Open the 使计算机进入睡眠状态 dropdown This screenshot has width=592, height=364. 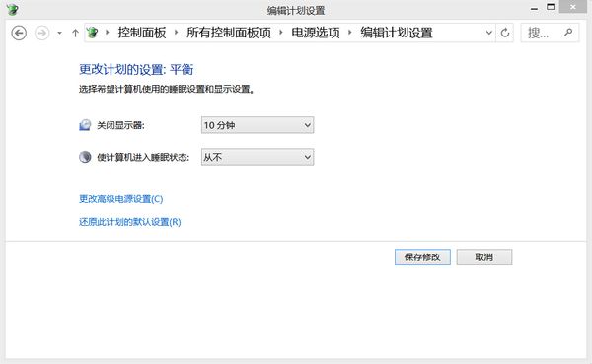tap(258, 157)
